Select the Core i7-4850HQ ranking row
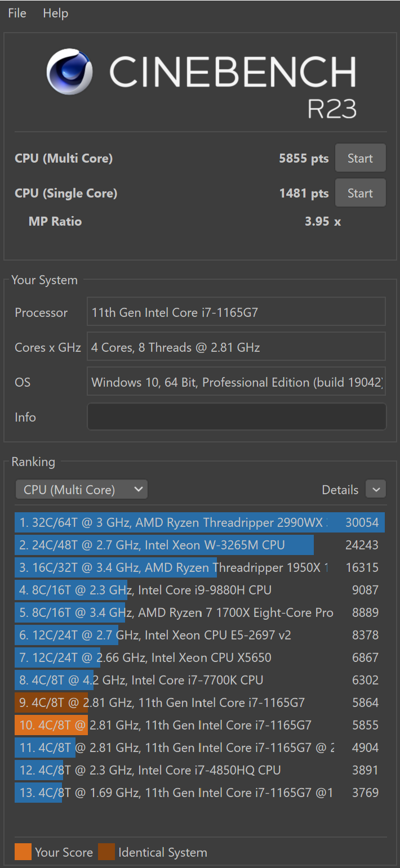This screenshot has width=400, height=868. [199, 770]
